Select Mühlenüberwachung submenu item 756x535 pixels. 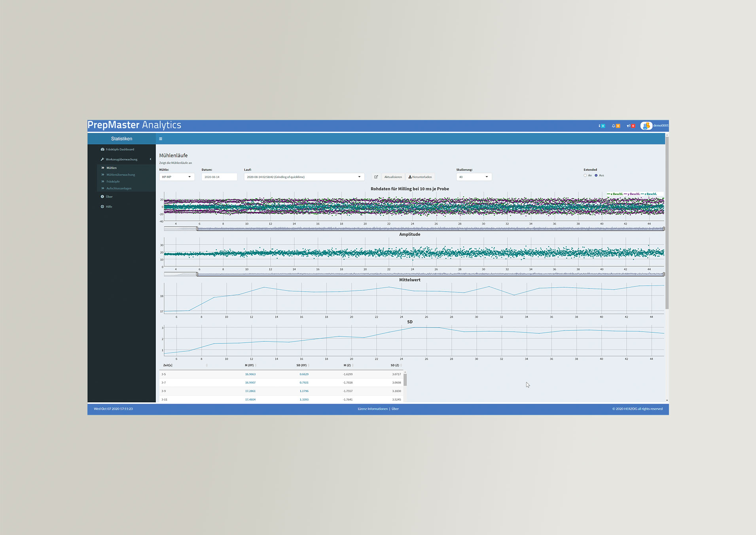click(x=121, y=175)
